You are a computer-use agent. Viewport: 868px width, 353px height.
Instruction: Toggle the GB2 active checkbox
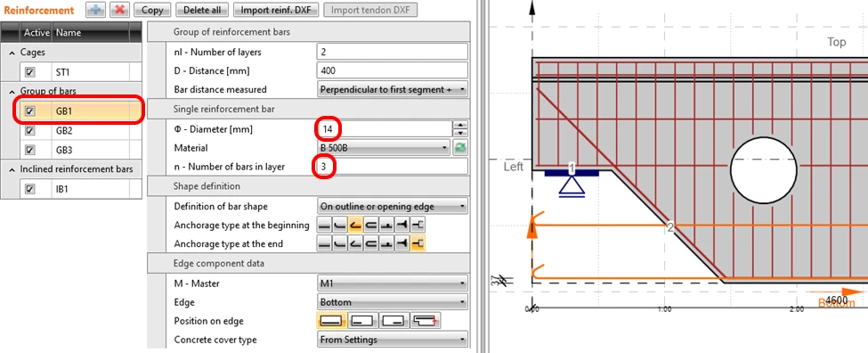coord(30,131)
